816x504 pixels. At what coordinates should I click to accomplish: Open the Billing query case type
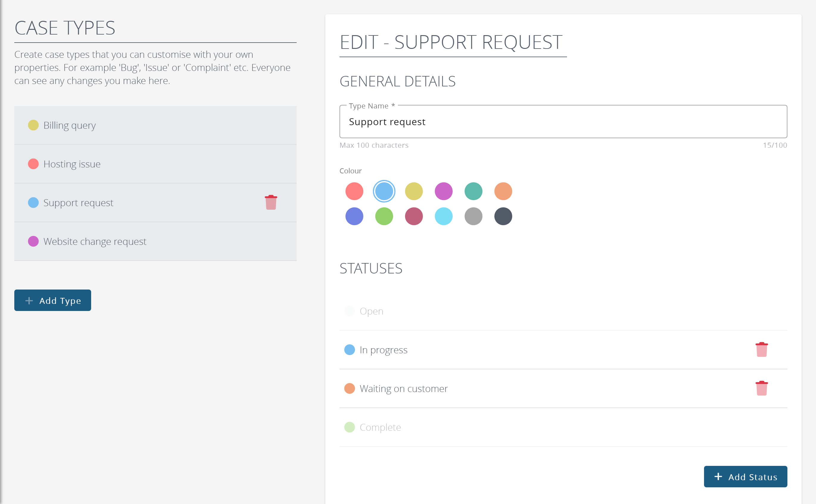pyautogui.click(x=155, y=125)
